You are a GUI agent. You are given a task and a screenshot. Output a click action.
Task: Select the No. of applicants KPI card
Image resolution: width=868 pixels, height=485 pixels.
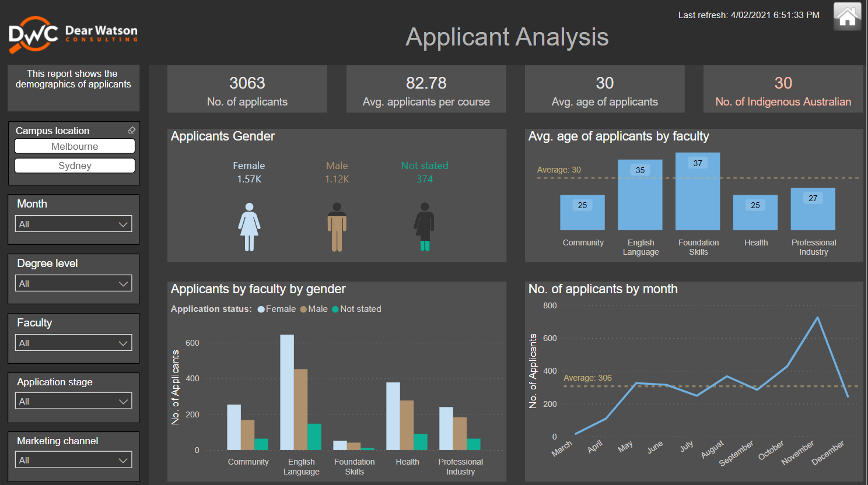coord(247,89)
